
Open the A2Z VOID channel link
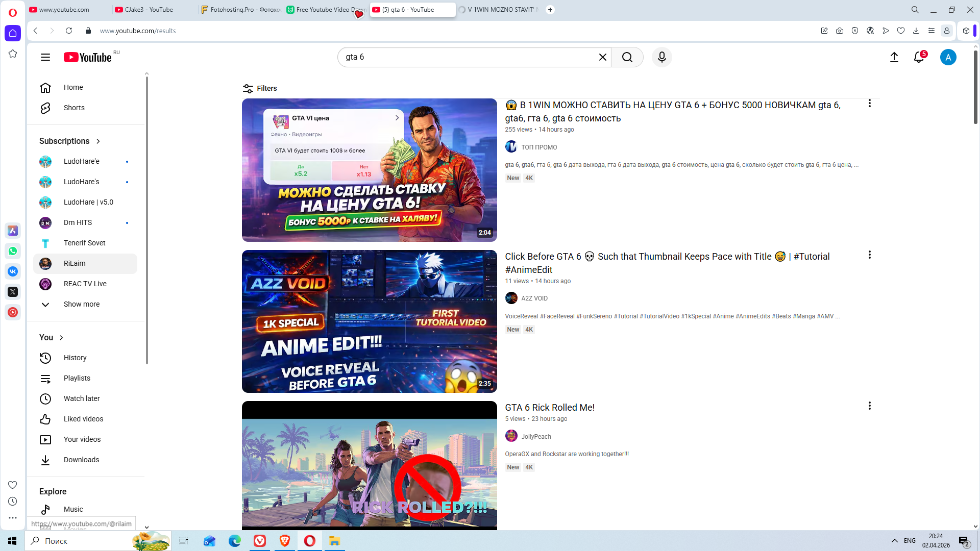[x=534, y=298]
